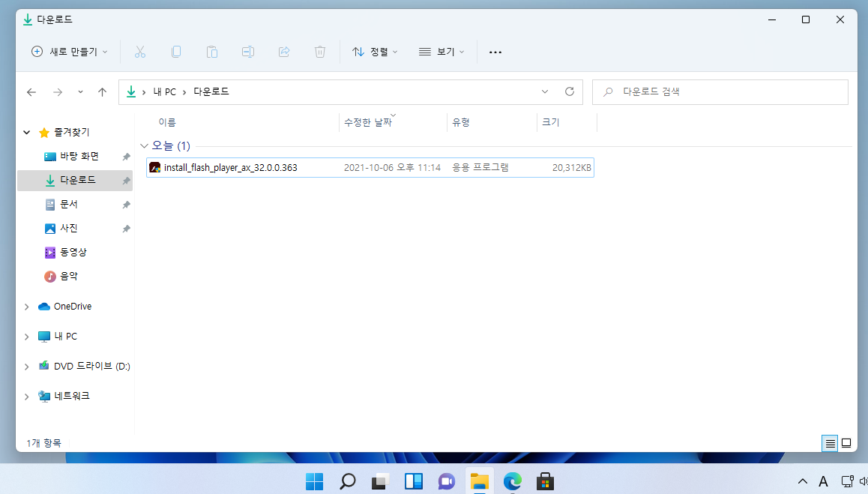Go forward with the right arrow

coord(58,92)
